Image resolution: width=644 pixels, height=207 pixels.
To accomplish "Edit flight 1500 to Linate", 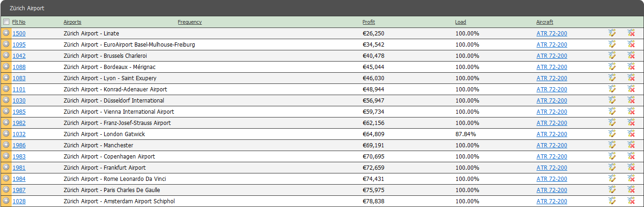I will pos(612,33).
